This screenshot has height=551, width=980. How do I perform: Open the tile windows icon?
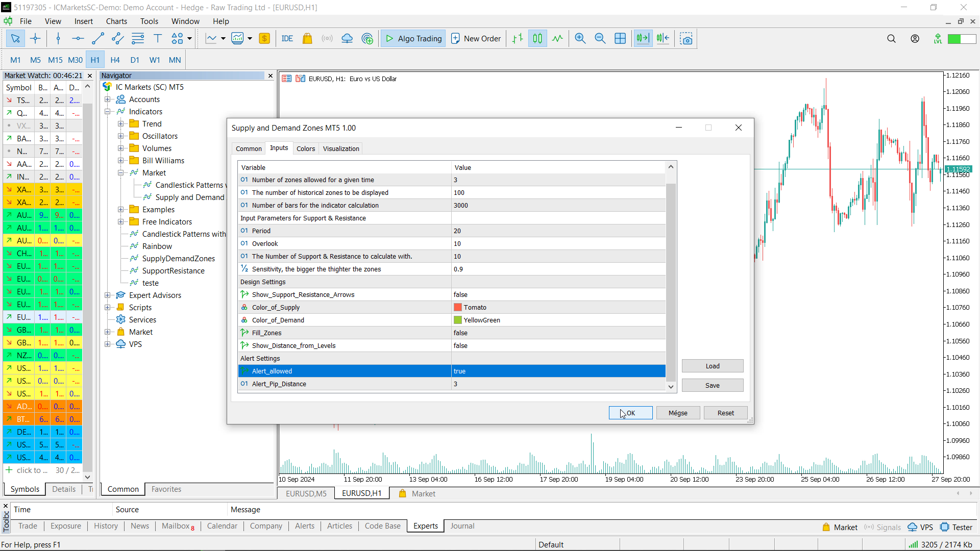620,38
